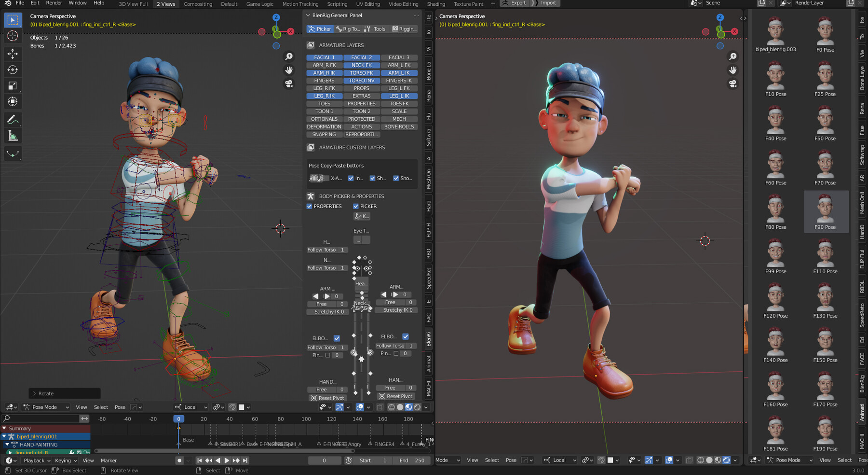Screen dimensions: 868x475
Task: Click the zoom magnifier in left viewport
Action: tap(289, 56)
